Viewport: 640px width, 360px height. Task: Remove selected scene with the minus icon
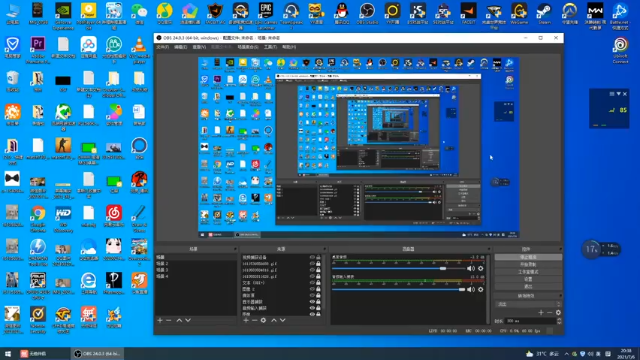tap(169, 320)
